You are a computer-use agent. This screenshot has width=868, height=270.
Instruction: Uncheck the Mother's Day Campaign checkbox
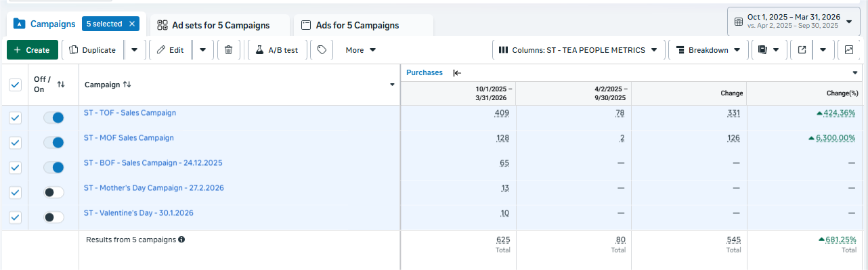pyautogui.click(x=15, y=192)
